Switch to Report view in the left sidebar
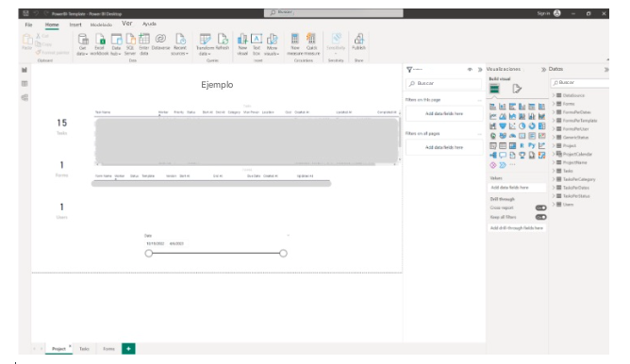 click(x=25, y=70)
